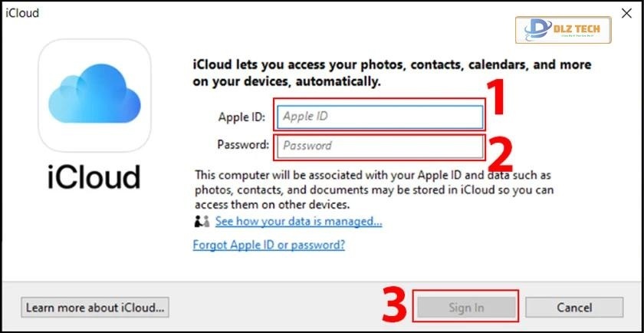Image resolution: width=644 pixels, height=333 pixels.
Task: Follow the Forgot Apple ID or password link
Action: pyautogui.click(x=269, y=245)
